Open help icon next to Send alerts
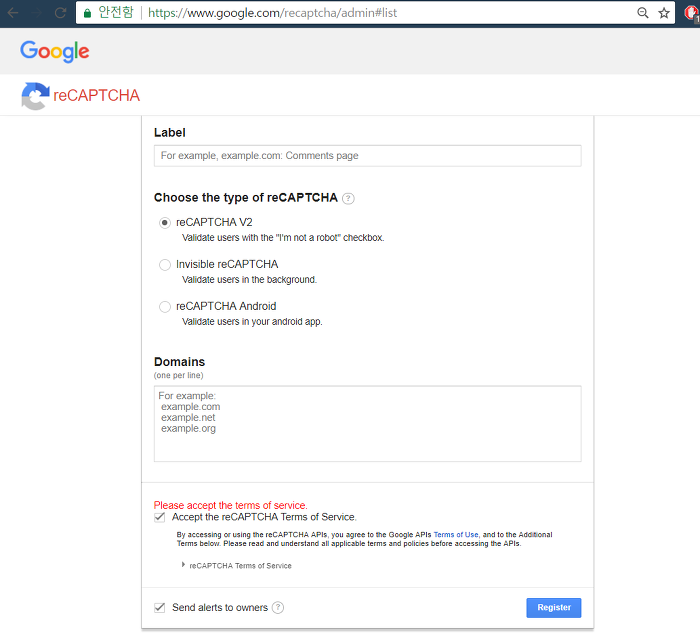The width and height of the screenshot is (700, 634). (x=278, y=607)
